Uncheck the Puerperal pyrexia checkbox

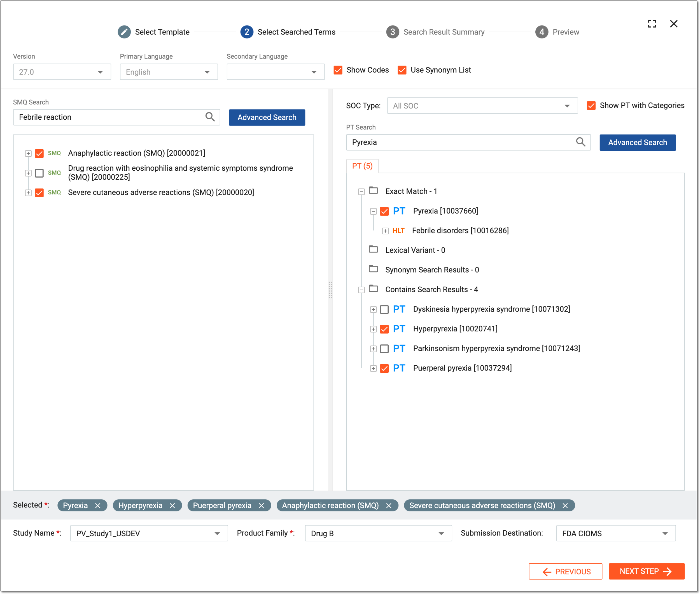[x=384, y=368]
